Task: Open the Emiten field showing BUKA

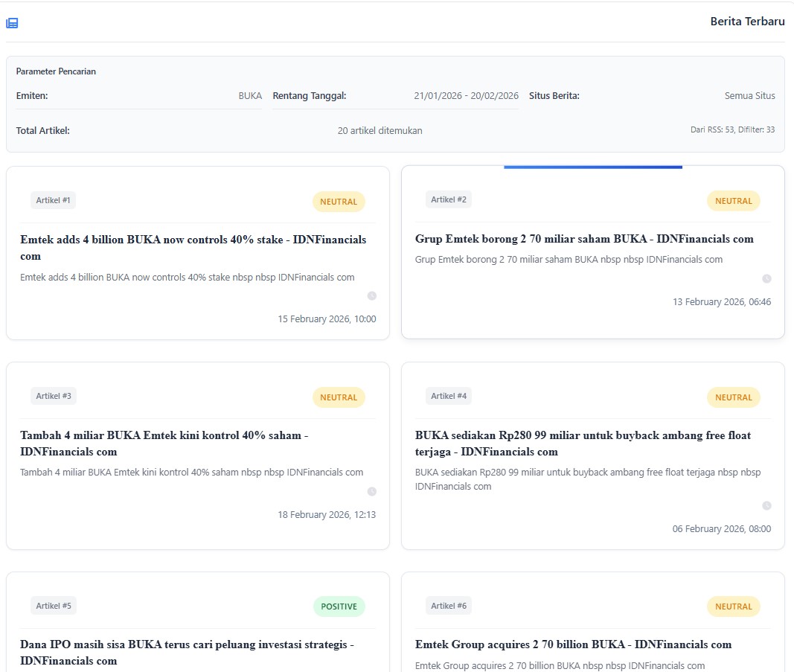Action: click(250, 96)
